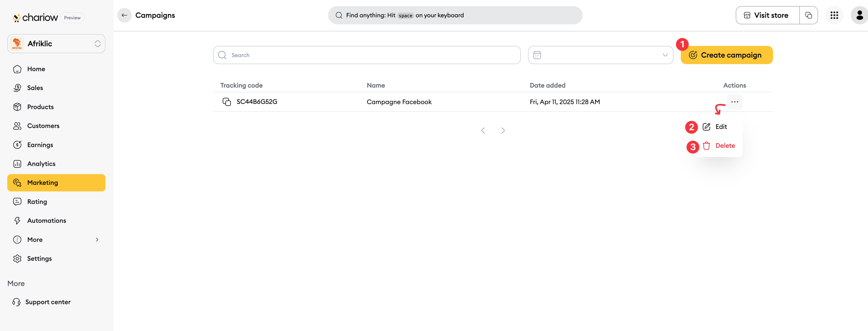Click the Settings gear icon
This screenshot has height=331, width=868.
coord(17,258)
